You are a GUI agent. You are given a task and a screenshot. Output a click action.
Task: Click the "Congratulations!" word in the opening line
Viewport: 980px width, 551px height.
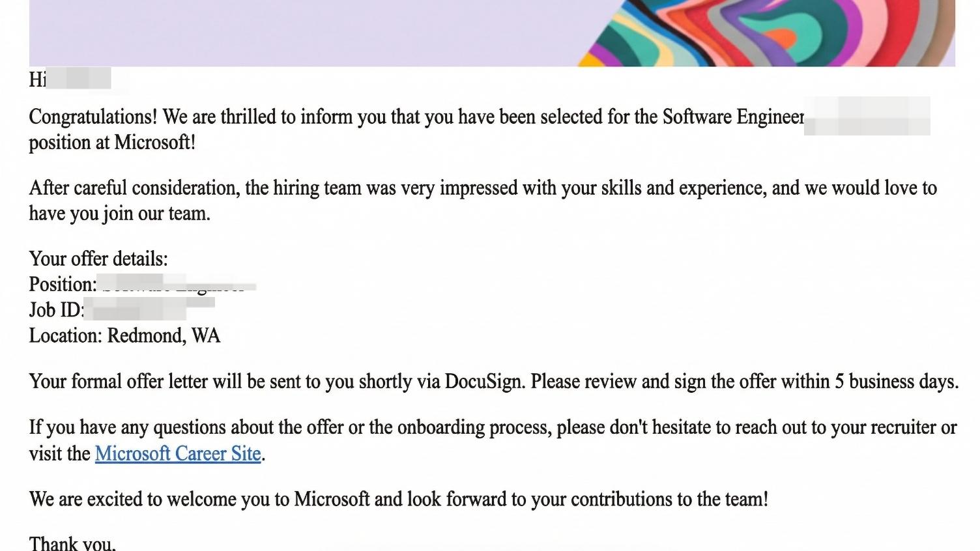pyautogui.click(x=93, y=117)
